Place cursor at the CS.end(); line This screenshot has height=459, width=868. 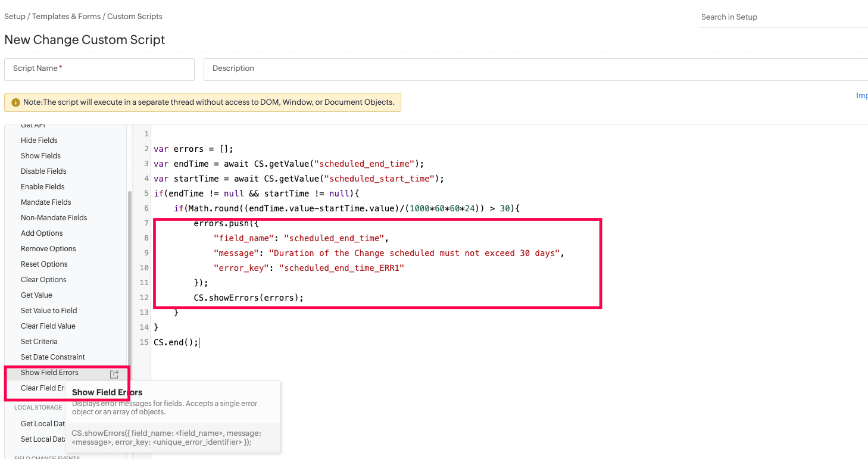tap(176, 342)
